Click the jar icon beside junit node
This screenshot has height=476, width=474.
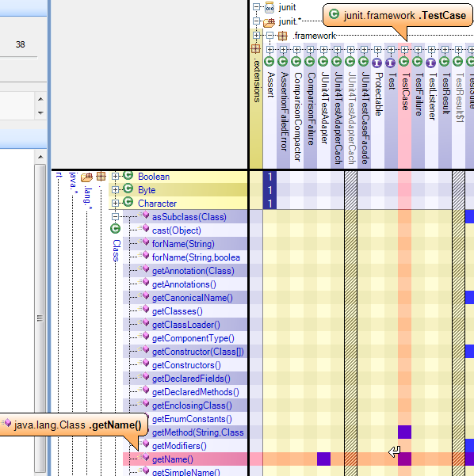[269, 7]
